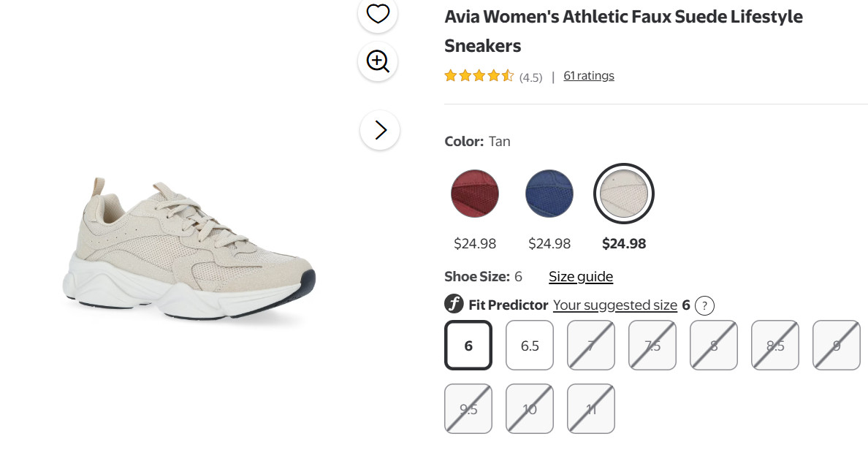Select shoe size 6.5
This screenshot has width=868, height=450.
[530, 345]
